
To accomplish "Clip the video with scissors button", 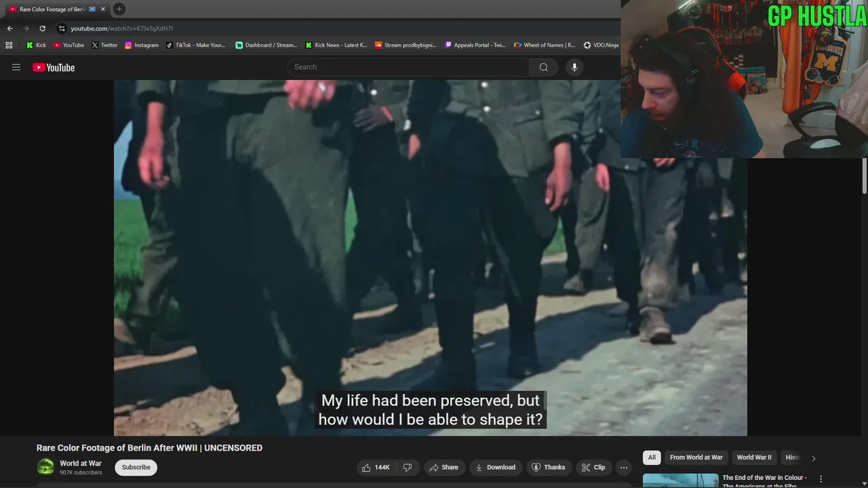I will point(593,467).
